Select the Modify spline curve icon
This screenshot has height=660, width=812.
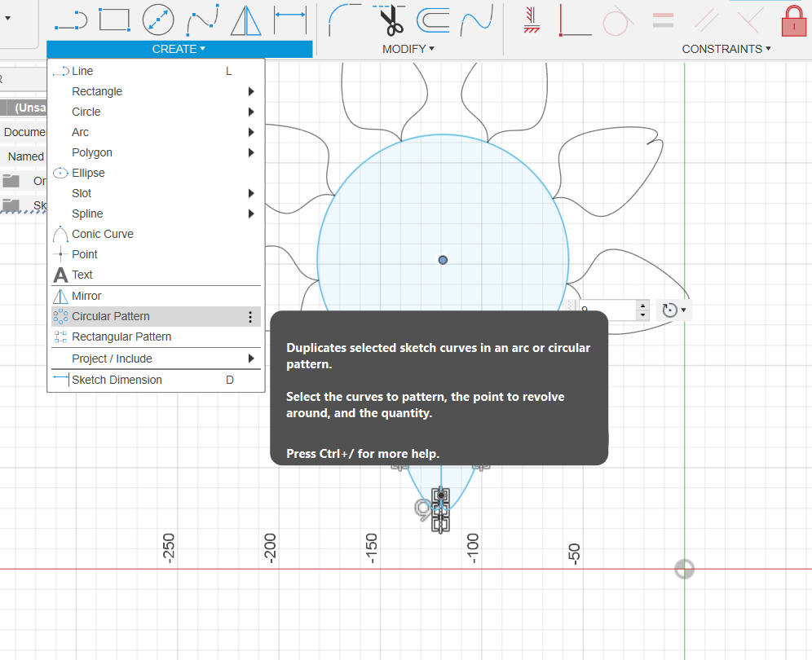476,20
